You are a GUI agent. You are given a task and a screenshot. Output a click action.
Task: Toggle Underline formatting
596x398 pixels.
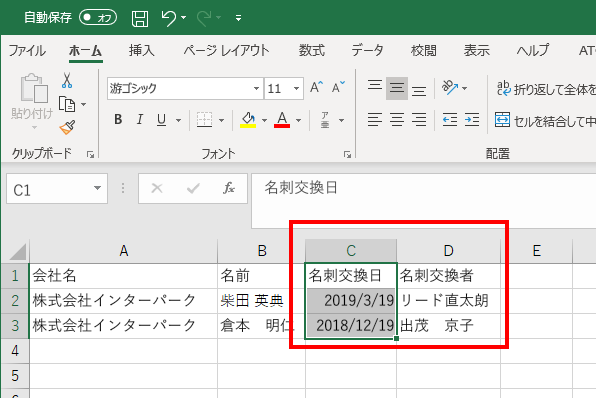pyautogui.click(x=162, y=120)
